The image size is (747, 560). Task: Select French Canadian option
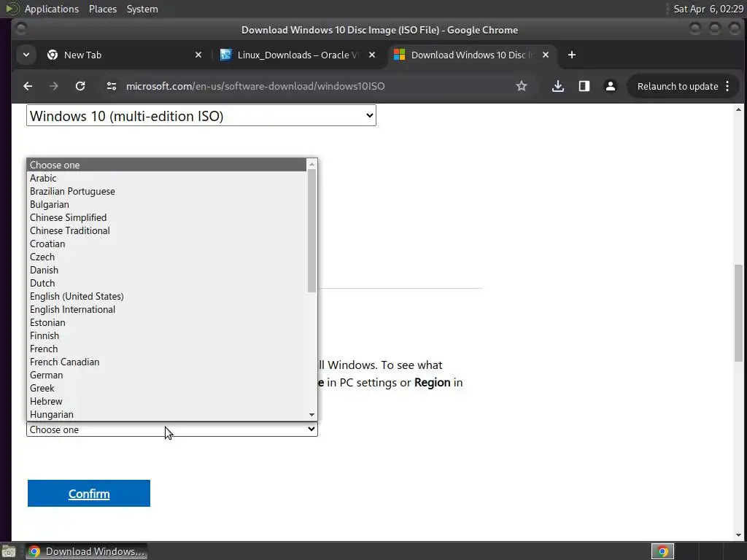point(166,362)
